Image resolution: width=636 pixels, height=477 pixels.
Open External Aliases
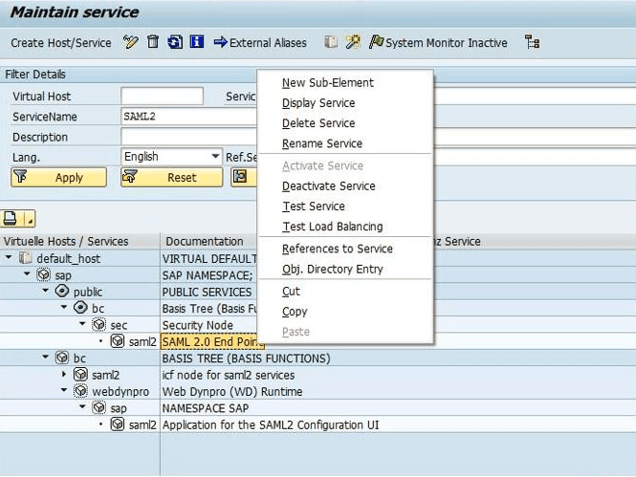pyautogui.click(x=260, y=43)
